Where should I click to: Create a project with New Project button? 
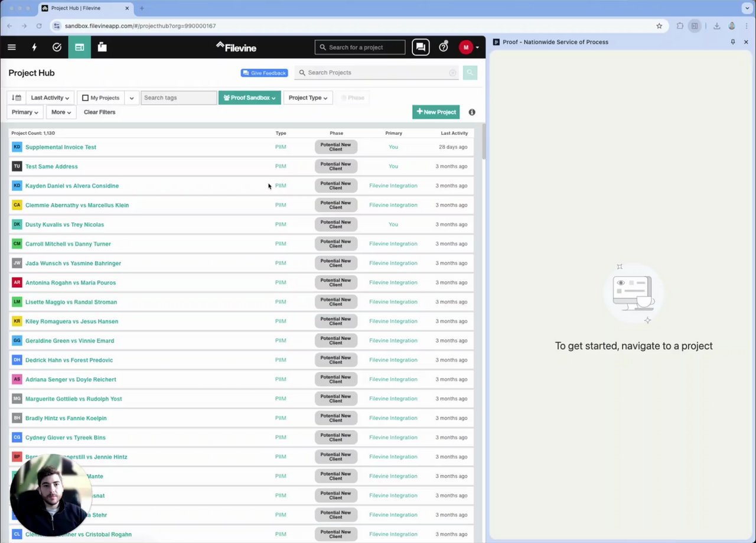(x=436, y=112)
